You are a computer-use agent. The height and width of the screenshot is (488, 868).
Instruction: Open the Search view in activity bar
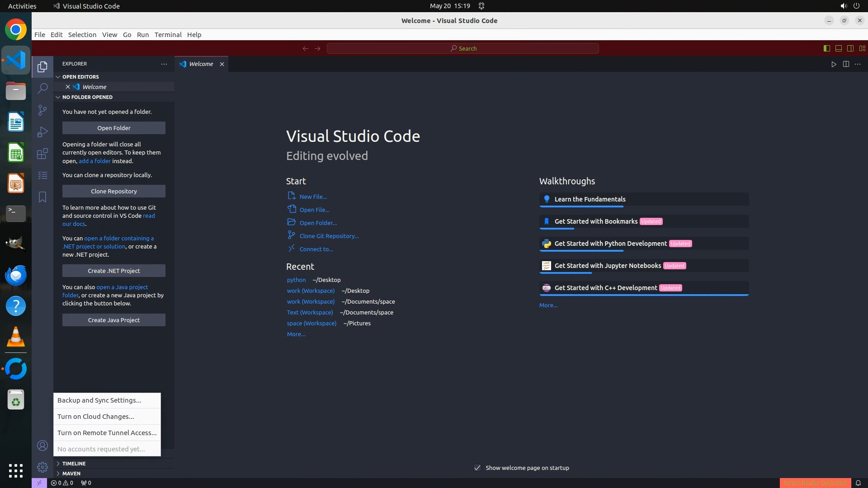point(42,88)
